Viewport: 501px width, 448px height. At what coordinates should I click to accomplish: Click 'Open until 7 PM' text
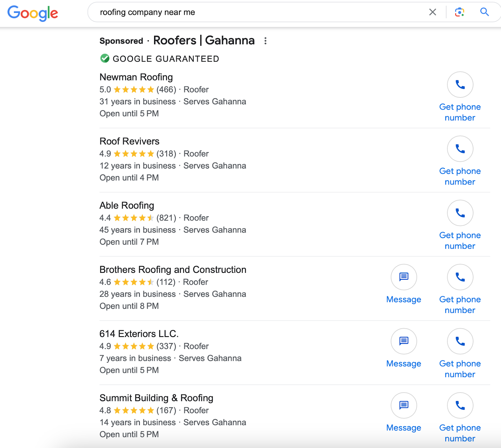point(129,242)
